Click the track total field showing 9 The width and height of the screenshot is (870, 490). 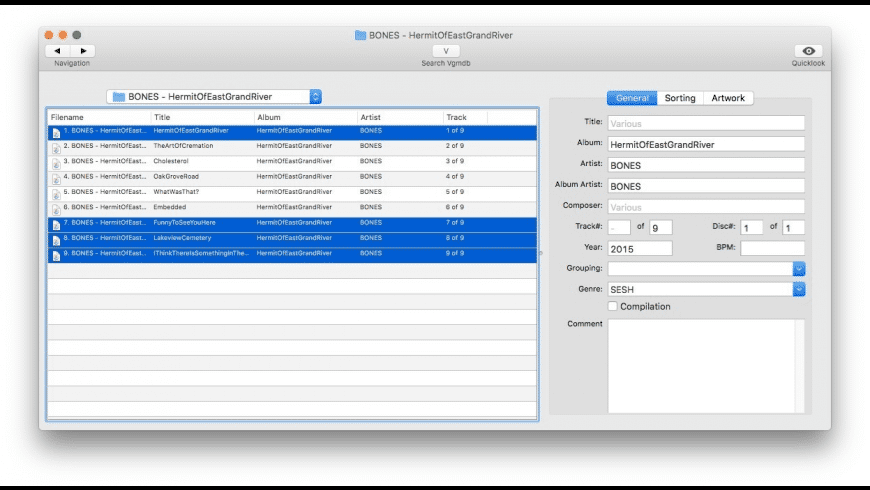click(661, 228)
